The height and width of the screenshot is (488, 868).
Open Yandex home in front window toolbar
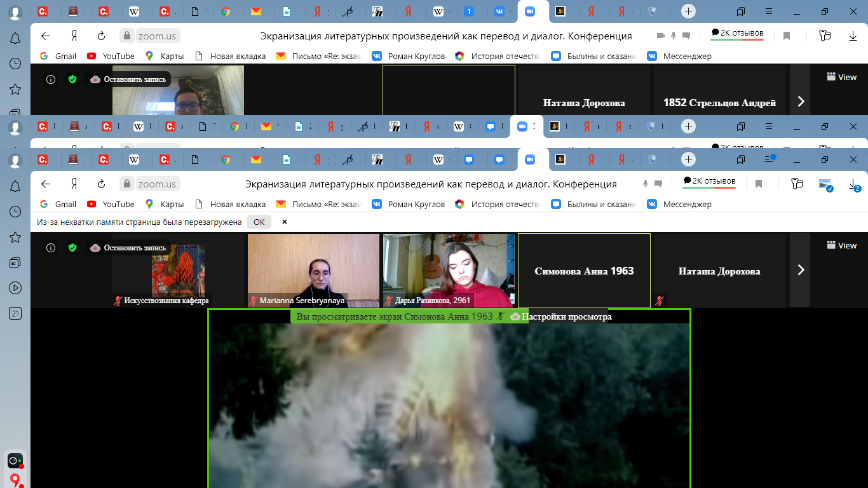[x=74, y=184]
